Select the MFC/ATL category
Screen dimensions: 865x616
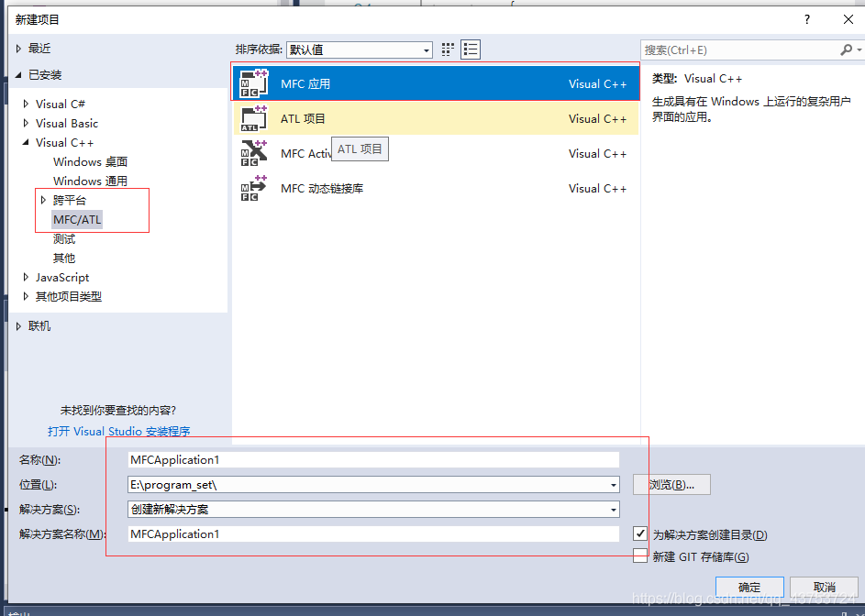[x=75, y=219]
